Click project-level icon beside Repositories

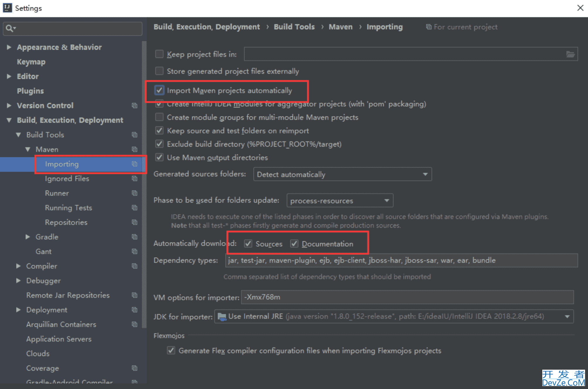pyautogui.click(x=135, y=222)
